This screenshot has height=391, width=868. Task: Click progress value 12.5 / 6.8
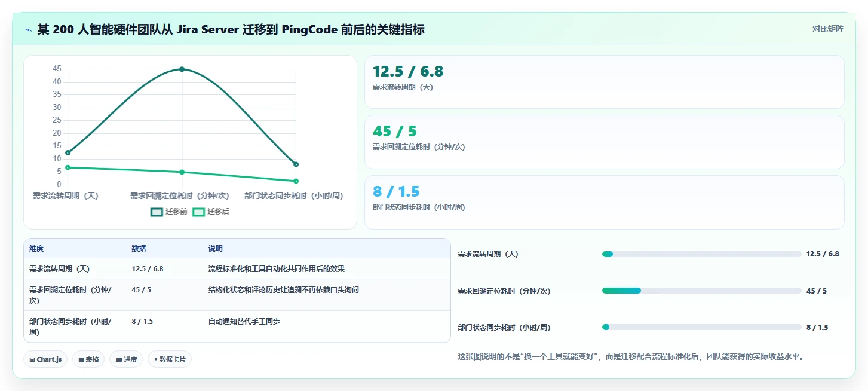coord(823,254)
